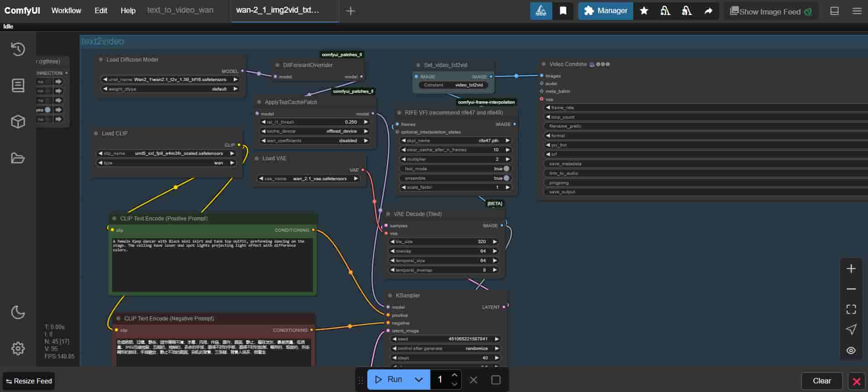Open the Manager button

pyautogui.click(x=605, y=11)
